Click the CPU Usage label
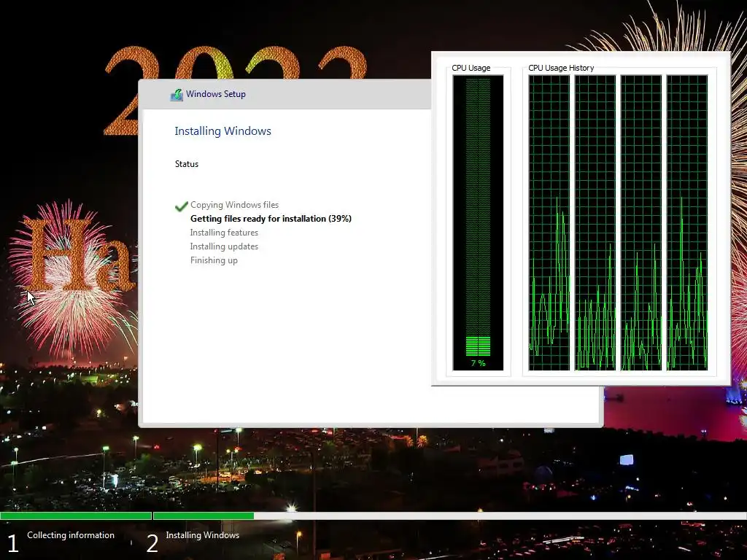The width and height of the screenshot is (747, 560). (471, 68)
